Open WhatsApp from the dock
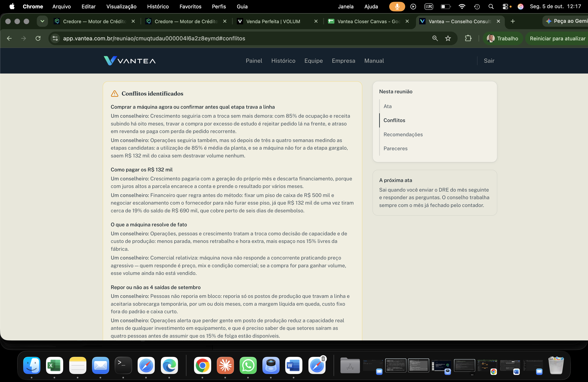 pyautogui.click(x=248, y=365)
